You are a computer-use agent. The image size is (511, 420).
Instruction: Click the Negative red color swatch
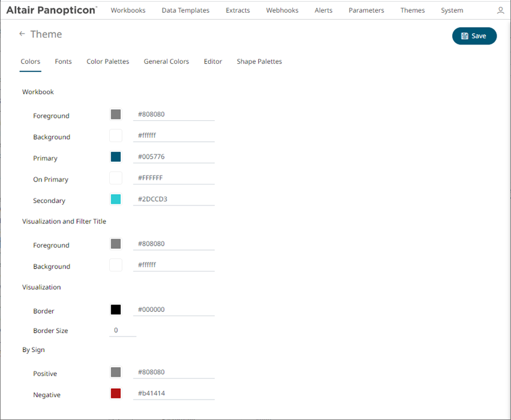click(x=116, y=394)
